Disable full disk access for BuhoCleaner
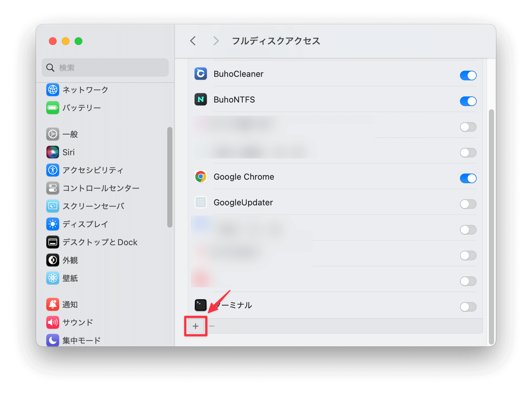The width and height of the screenshot is (532, 394). pyautogui.click(x=468, y=76)
